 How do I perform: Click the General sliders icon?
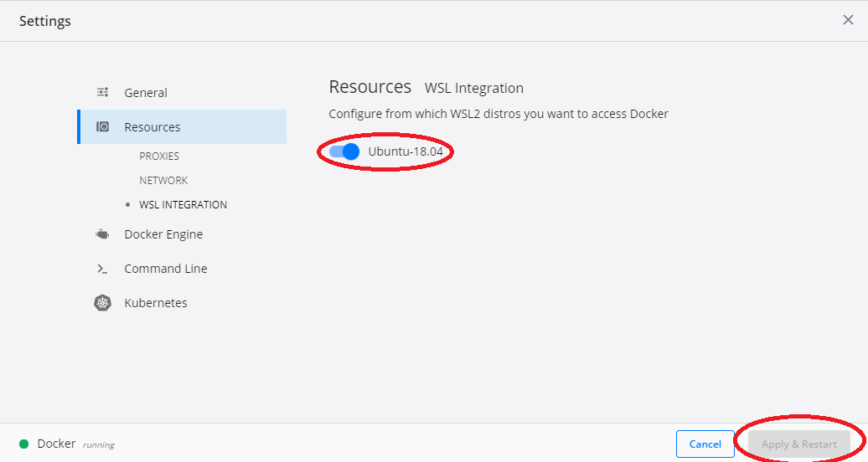tap(102, 92)
